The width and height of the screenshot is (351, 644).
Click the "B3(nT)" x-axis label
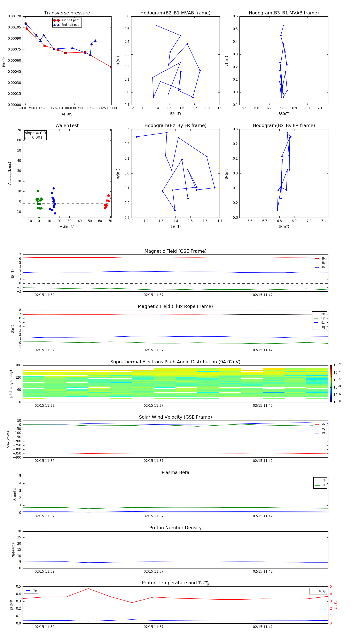pos(284,114)
